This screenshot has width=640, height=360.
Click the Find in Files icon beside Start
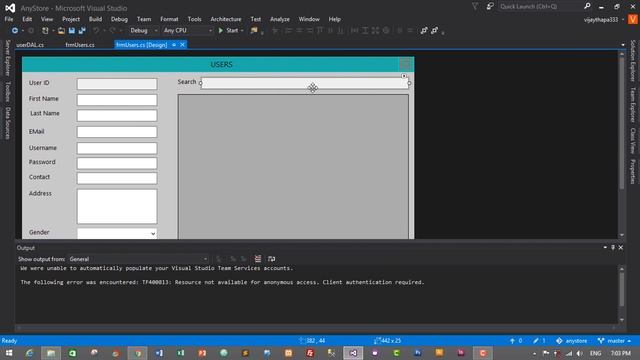254,31
